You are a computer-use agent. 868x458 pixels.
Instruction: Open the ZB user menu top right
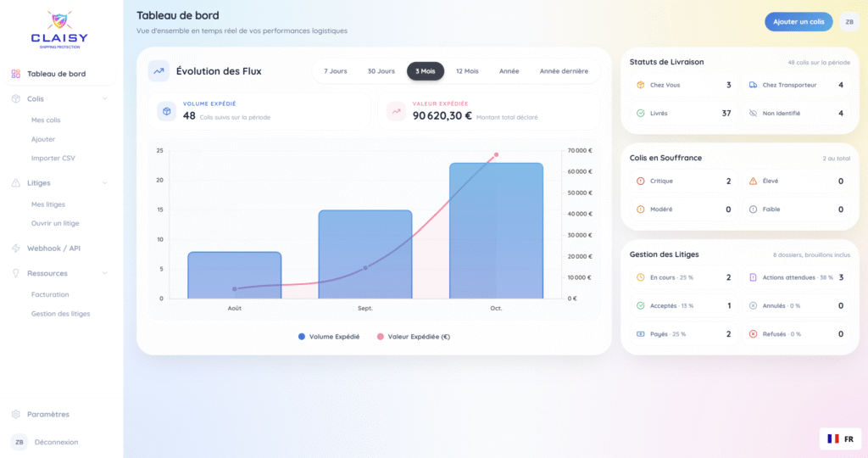[849, 21]
